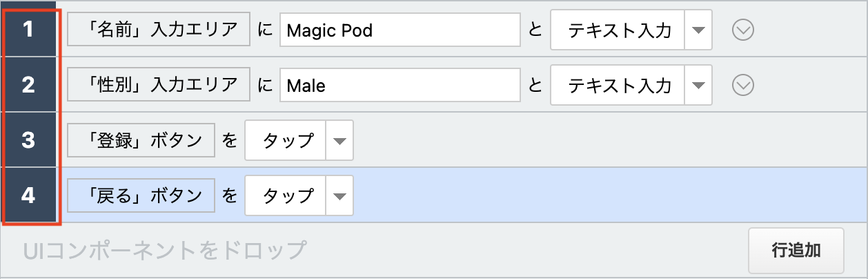Open タップ dropdown arrow in row 4
This screenshot has height=279, width=868.
(339, 195)
